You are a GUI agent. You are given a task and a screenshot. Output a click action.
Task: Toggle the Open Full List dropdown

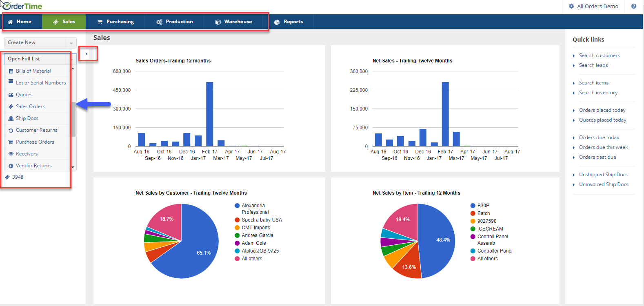[40, 59]
